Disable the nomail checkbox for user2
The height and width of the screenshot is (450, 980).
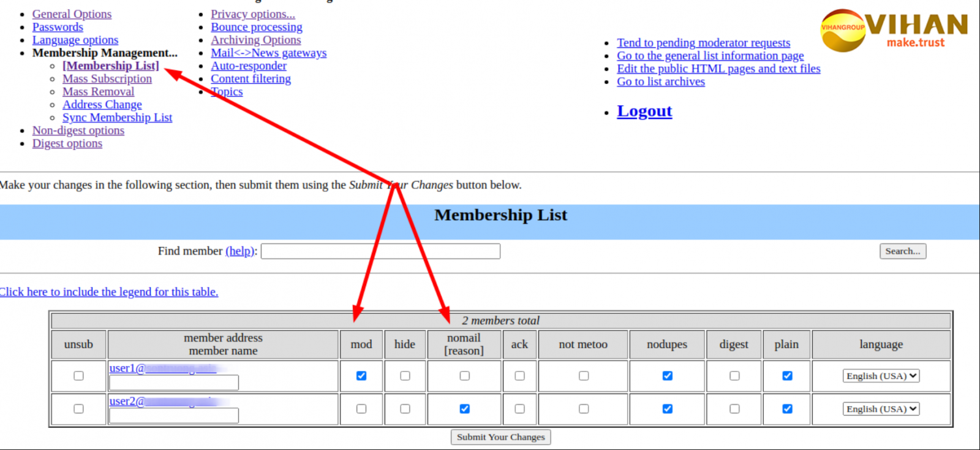pos(464,409)
